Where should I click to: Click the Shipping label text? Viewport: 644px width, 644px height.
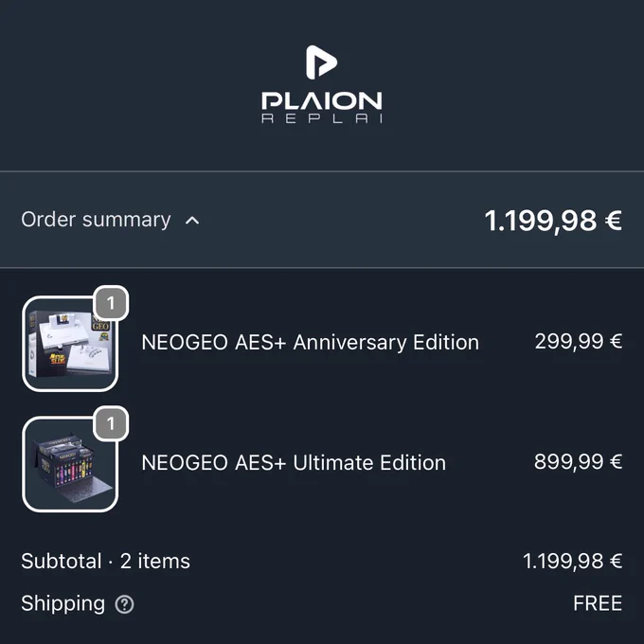tap(63, 604)
